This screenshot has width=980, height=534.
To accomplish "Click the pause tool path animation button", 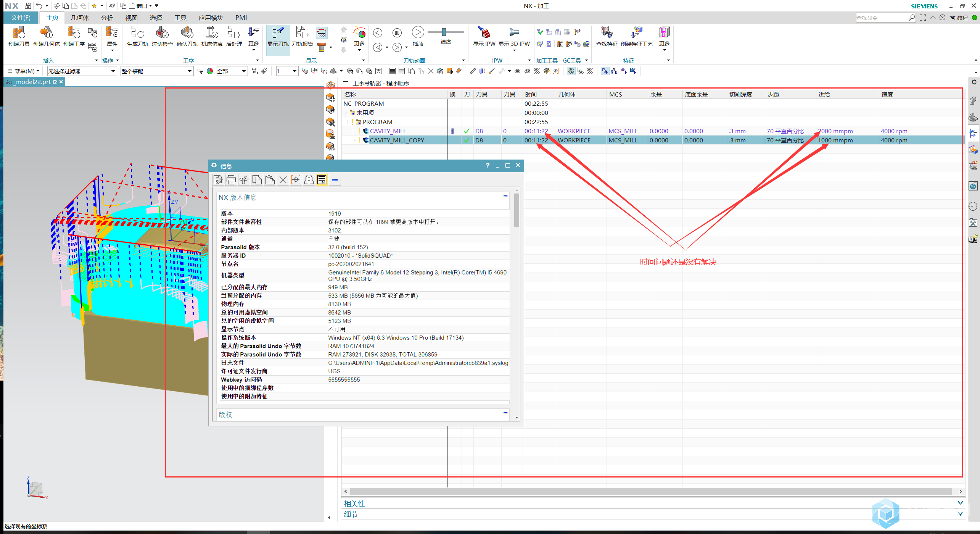I will [x=397, y=33].
